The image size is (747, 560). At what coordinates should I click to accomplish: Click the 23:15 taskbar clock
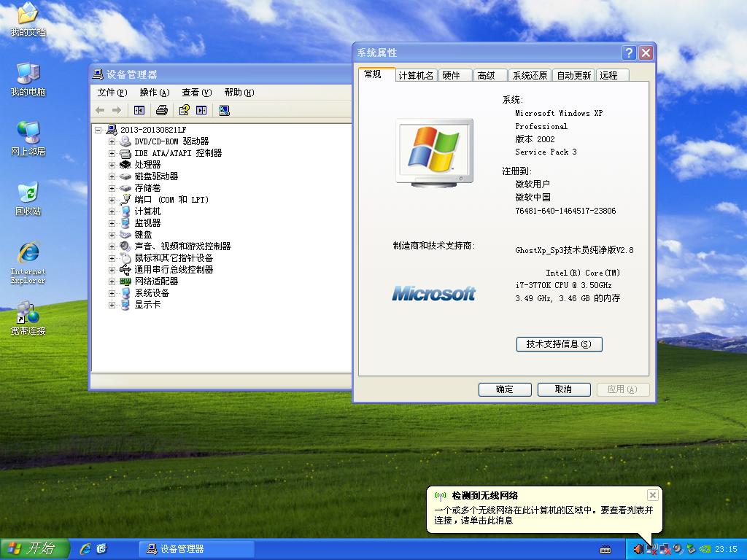tap(726, 550)
